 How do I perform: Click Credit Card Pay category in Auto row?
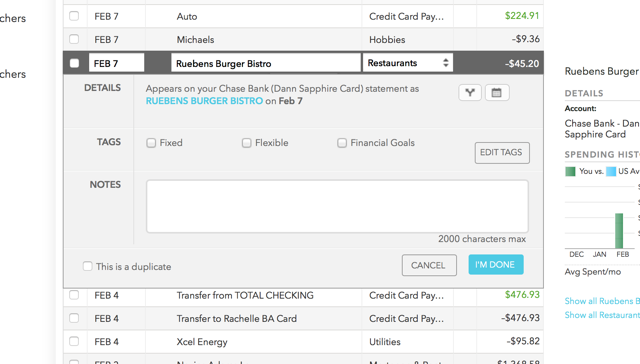tap(406, 16)
